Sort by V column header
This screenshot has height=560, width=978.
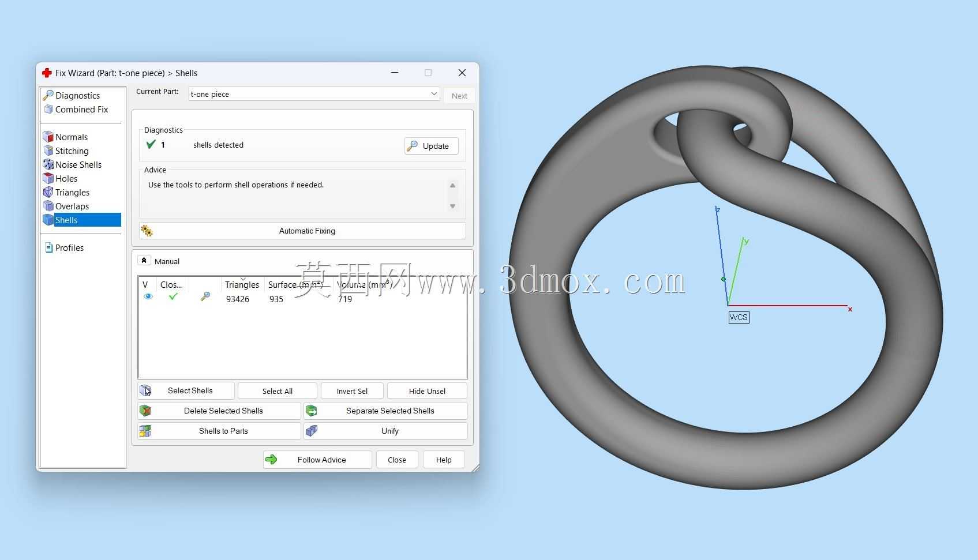(x=145, y=284)
